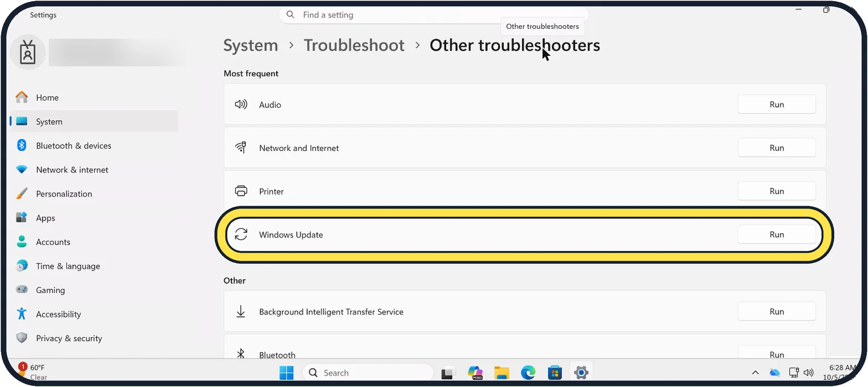
Task: Click the Find a setting search box
Action: [433, 15]
